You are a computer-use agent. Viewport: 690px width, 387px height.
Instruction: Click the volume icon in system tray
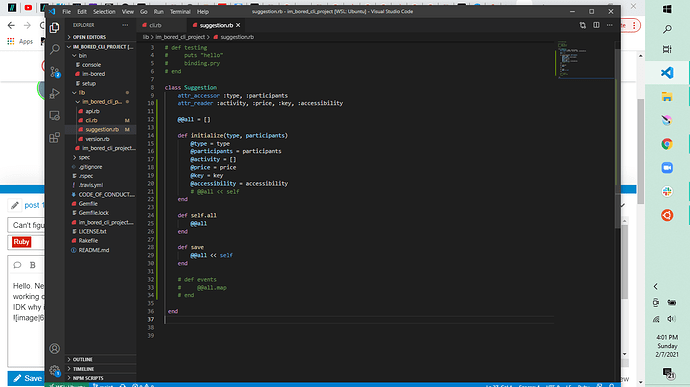click(672, 319)
